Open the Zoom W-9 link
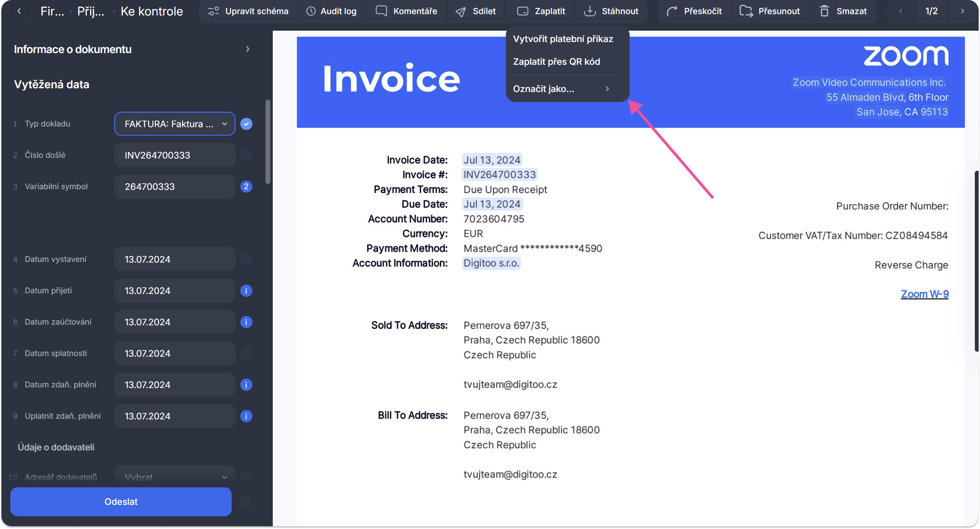This screenshot has width=980, height=529. (924, 294)
